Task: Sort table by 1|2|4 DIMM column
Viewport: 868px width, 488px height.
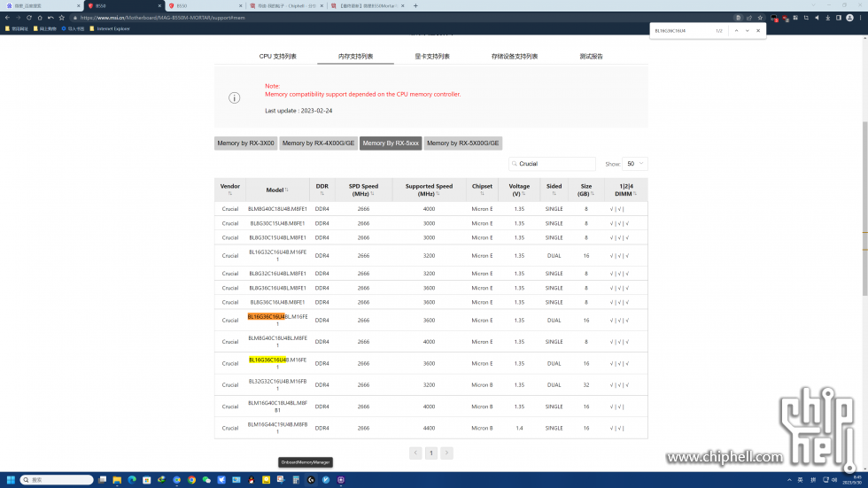Action: coord(626,190)
